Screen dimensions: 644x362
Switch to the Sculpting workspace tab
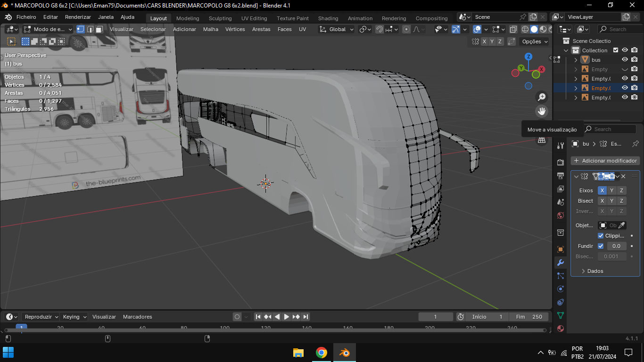pos(220,18)
